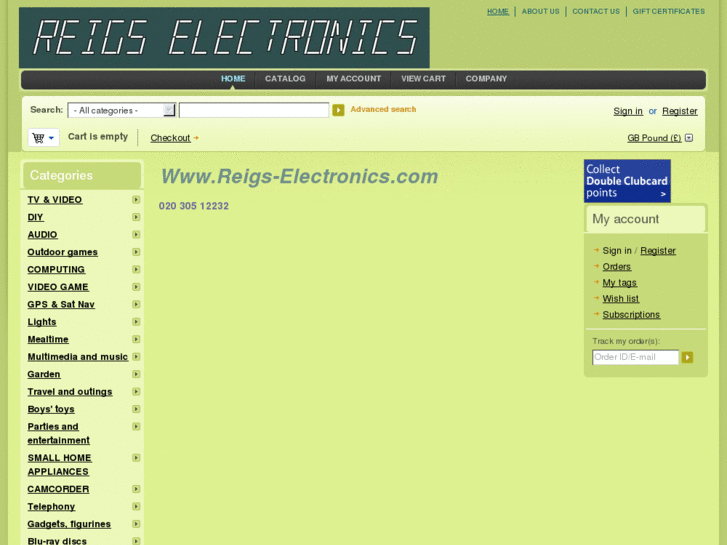This screenshot has width=727, height=545.
Task: Click GB Pound (£) currency link
Action: pyautogui.click(x=654, y=138)
